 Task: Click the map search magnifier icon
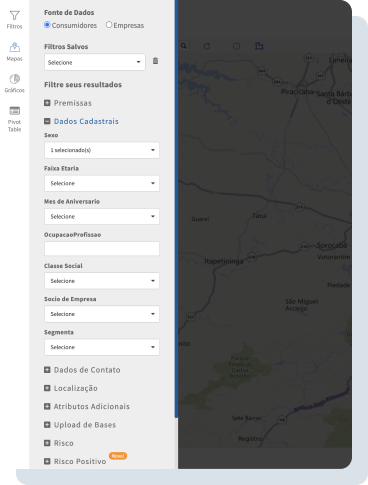[184, 46]
